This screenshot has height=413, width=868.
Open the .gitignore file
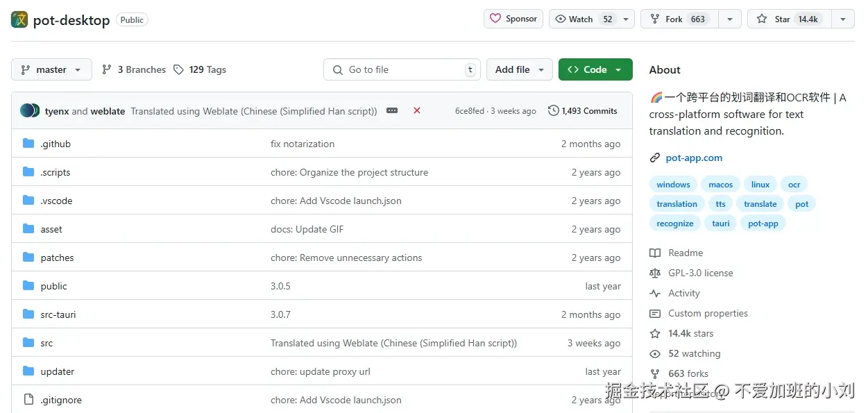[x=61, y=400]
